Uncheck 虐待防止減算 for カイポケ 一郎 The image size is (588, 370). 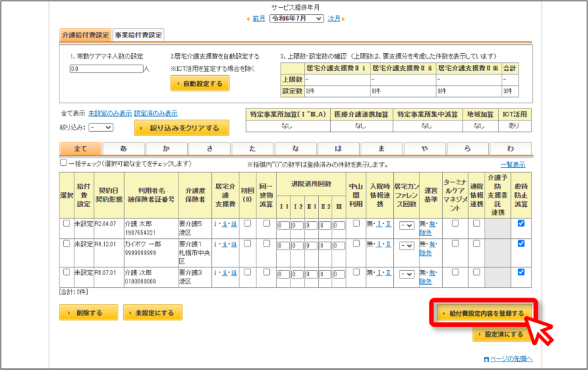click(521, 244)
